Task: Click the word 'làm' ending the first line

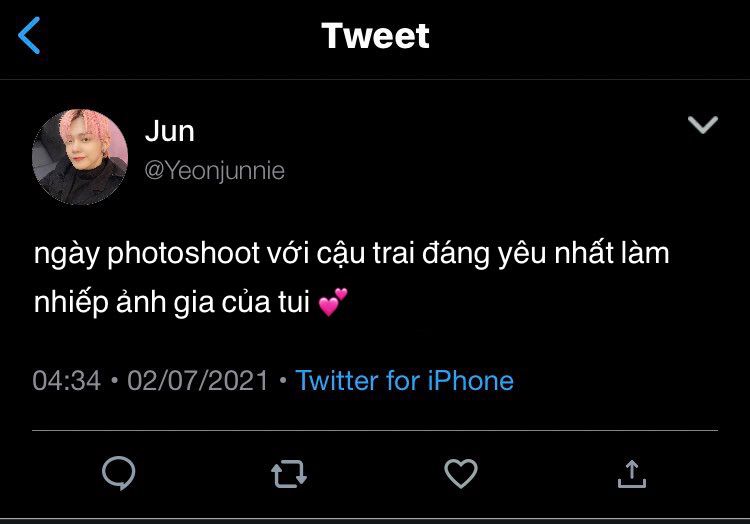Action: (x=645, y=252)
